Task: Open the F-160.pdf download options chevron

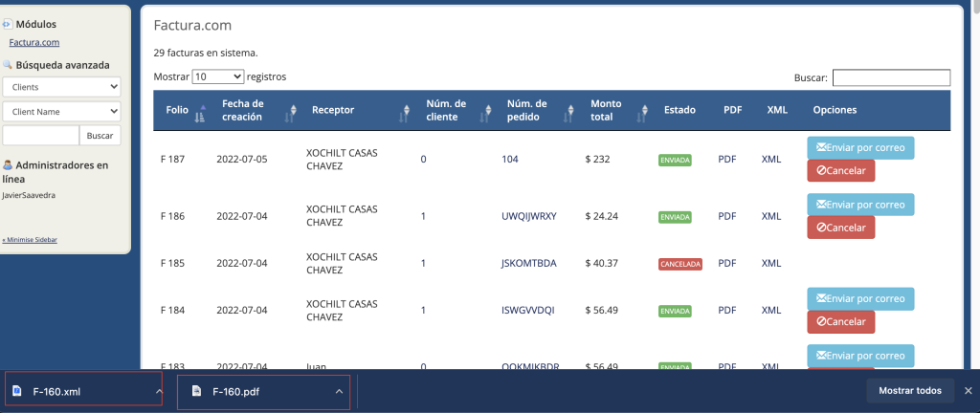Action: (x=339, y=392)
